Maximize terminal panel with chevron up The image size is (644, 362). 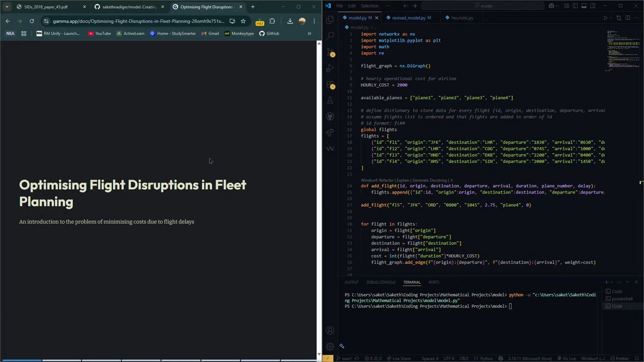[x=628, y=282]
